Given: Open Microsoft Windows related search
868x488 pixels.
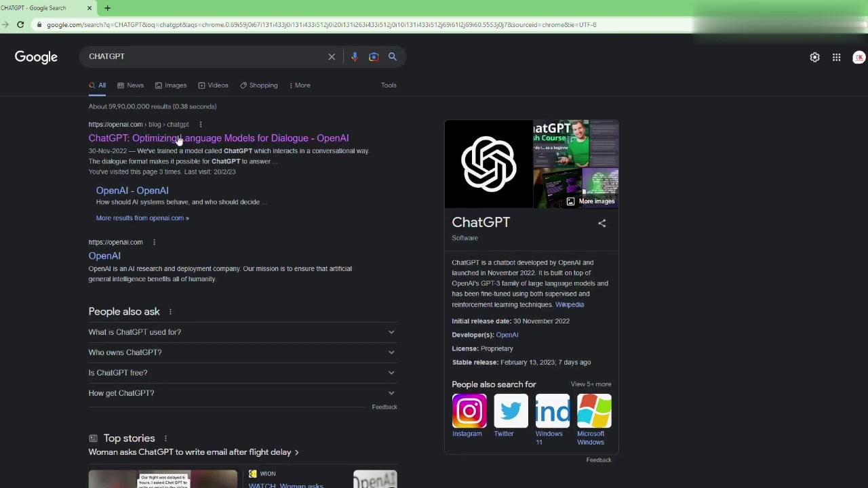Looking at the screenshot, I should point(593,420).
